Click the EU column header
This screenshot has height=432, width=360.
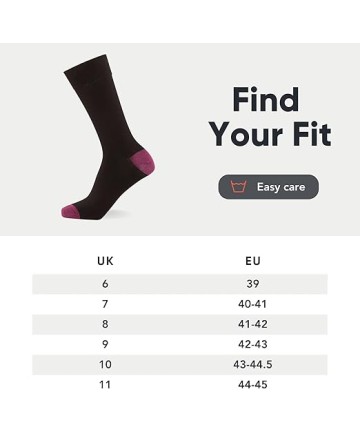253,261
